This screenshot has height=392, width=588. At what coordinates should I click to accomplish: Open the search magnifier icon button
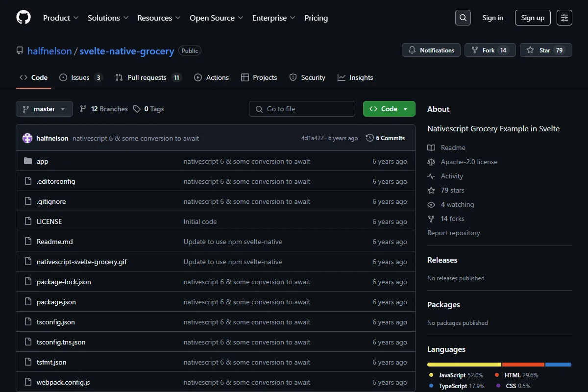tap(463, 18)
